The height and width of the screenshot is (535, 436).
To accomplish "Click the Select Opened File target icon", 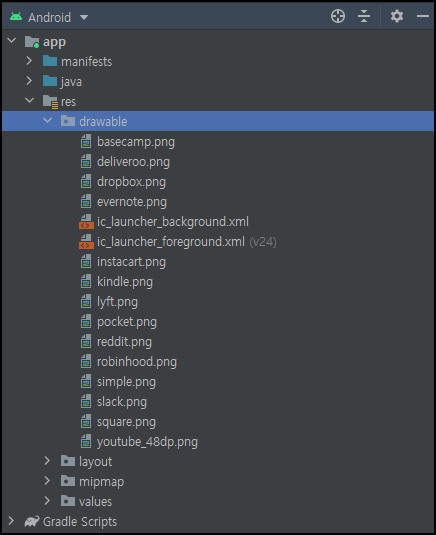I will pyautogui.click(x=338, y=16).
